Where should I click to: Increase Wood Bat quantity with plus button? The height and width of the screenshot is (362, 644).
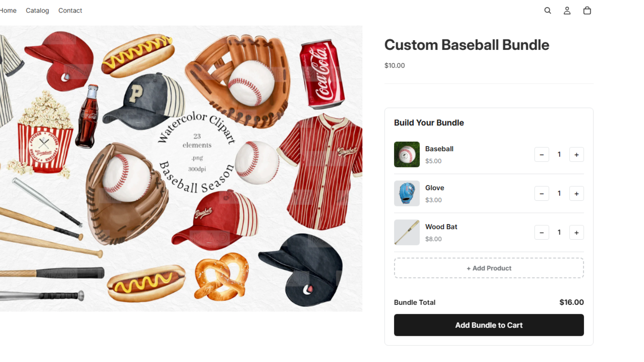pos(576,232)
